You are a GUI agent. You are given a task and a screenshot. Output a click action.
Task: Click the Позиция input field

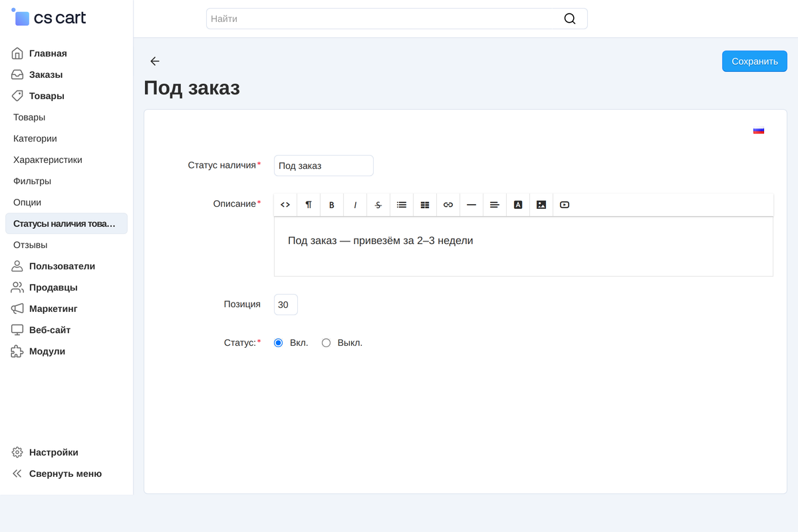pyautogui.click(x=286, y=305)
